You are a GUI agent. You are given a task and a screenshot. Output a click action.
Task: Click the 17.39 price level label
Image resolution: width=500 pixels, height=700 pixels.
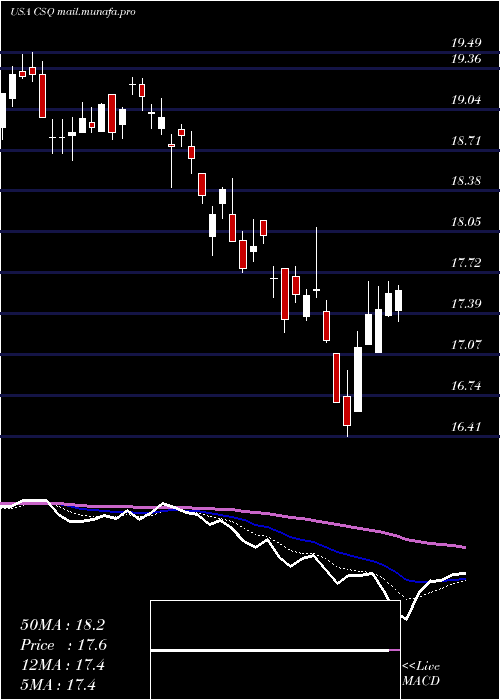pyautogui.click(x=466, y=304)
